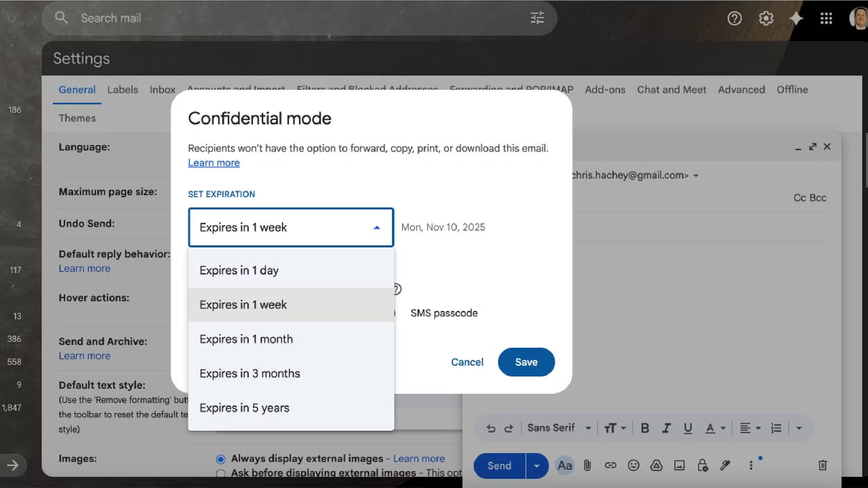Focus the Search mail field
Image resolution: width=868 pixels, height=488 pixels.
271,18
